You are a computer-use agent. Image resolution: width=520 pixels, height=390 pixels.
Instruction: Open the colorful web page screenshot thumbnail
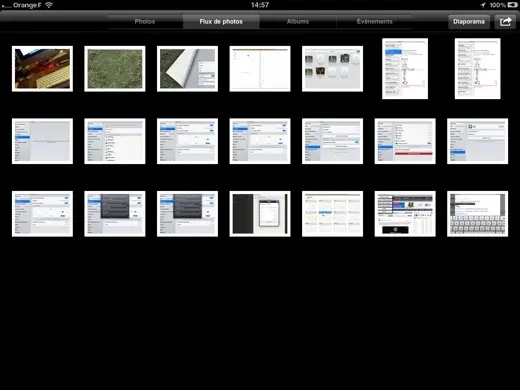coord(405,214)
